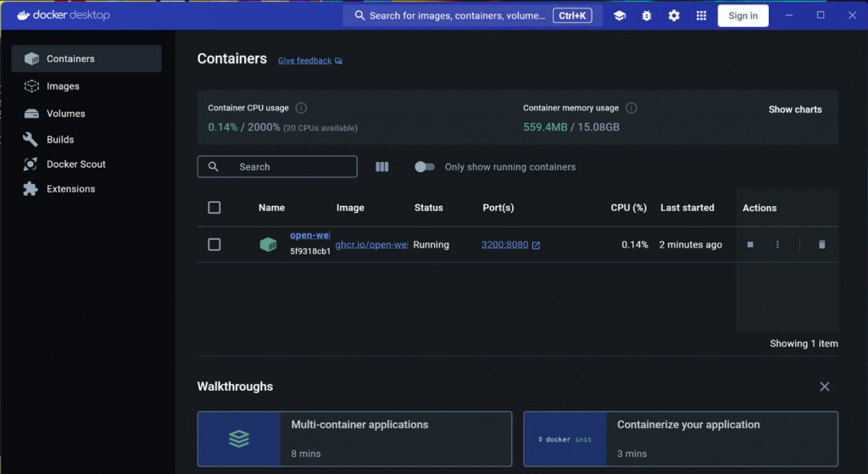
Task: Open Multi-container applications walkthrough card
Action: point(355,438)
